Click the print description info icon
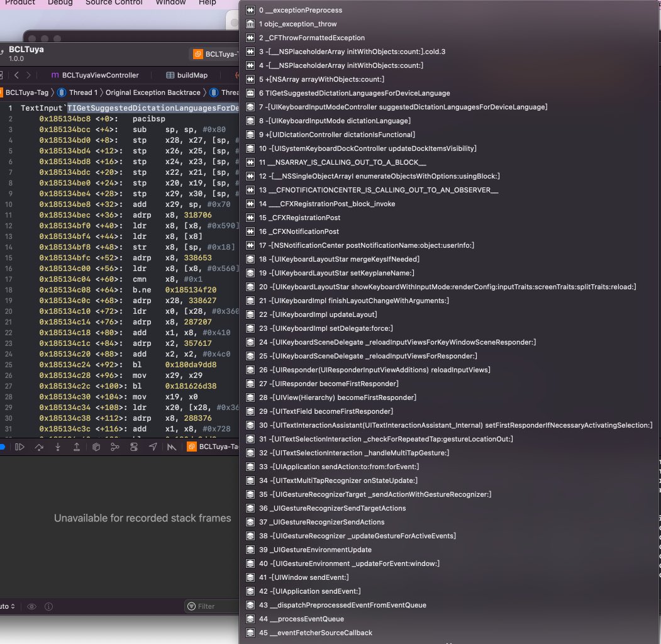The width and height of the screenshot is (661, 644). (x=48, y=606)
